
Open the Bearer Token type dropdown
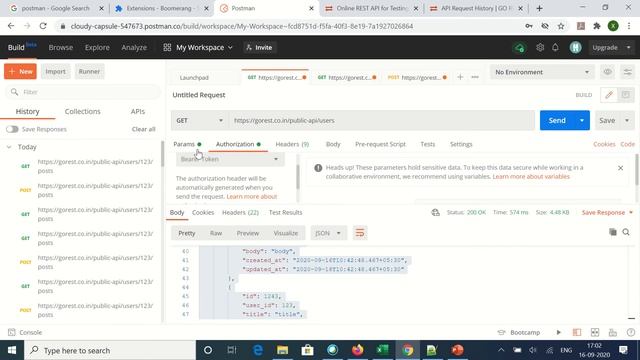pyautogui.click(x=230, y=159)
